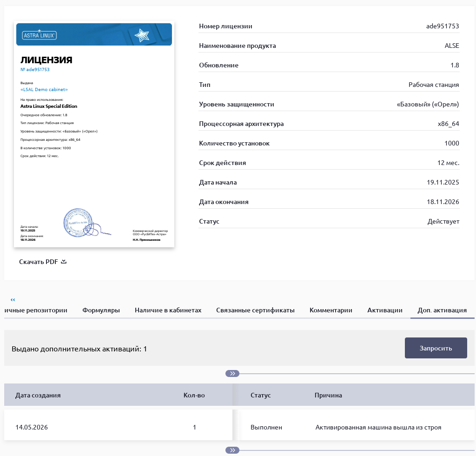Click the end date 18.11.2026
The height and width of the screenshot is (456, 476).
[443, 202]
